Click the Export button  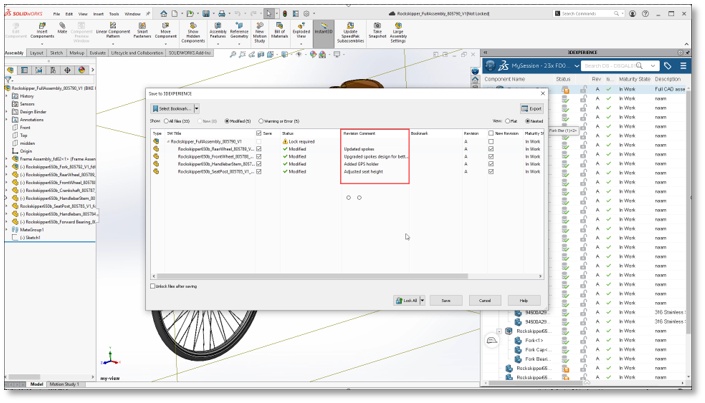click(x=531, y=109)
